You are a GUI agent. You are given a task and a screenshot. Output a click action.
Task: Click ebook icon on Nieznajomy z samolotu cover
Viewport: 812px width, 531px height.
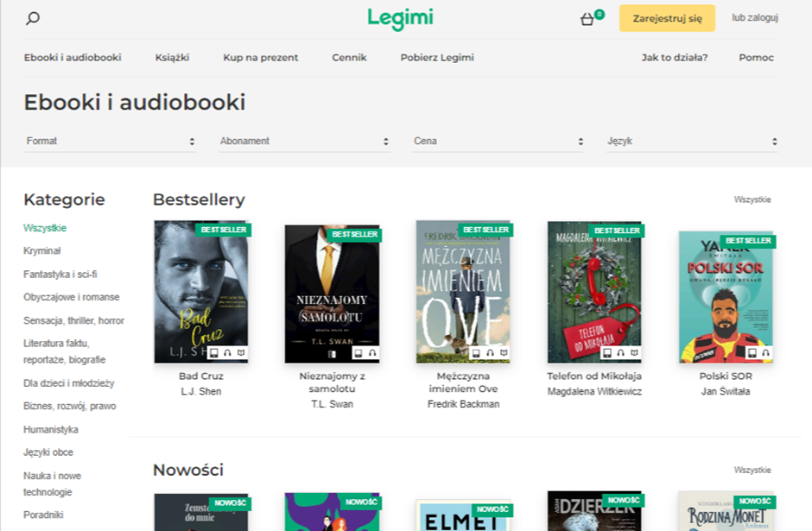click(358, 353)
